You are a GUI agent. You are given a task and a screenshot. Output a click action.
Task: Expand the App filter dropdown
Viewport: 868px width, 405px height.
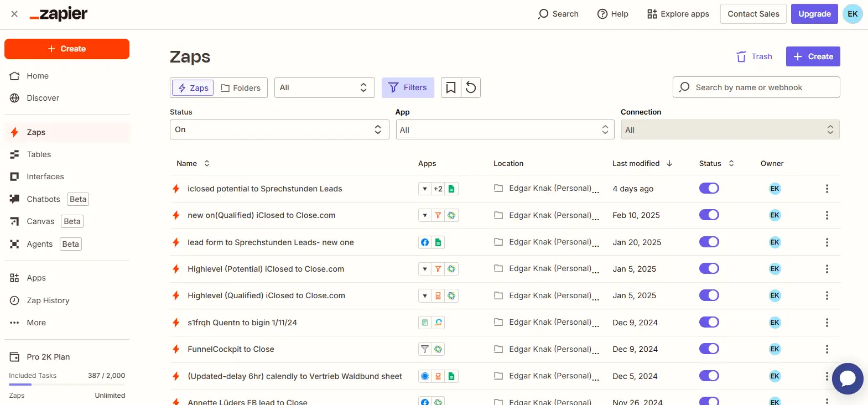click(505, 129)
